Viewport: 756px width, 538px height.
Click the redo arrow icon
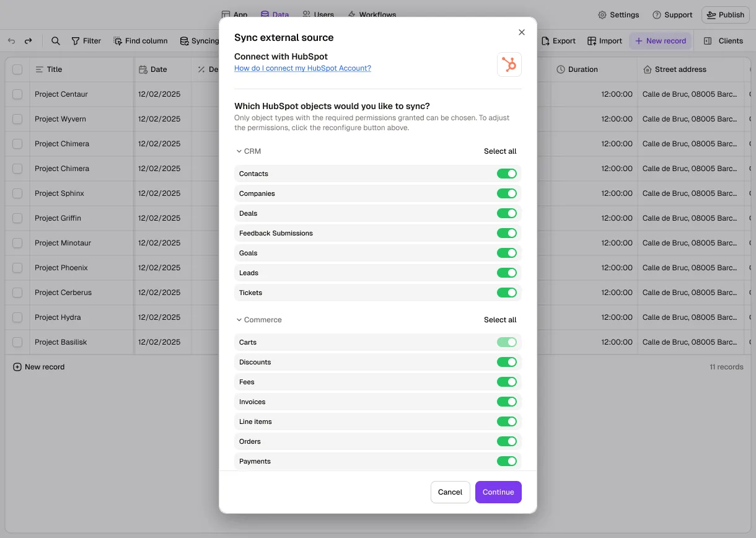[x=28, y=41]
